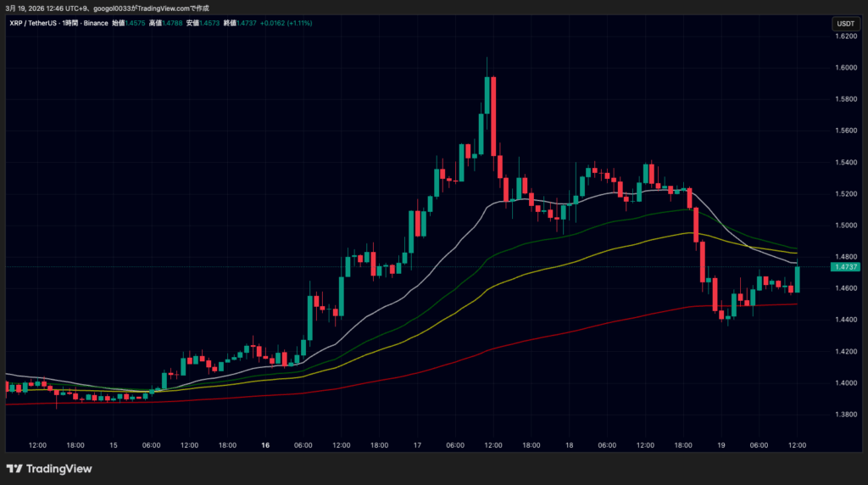868x485 pixels.
Task: Click the date label 16 on time axis
Action: pos(265,445)
